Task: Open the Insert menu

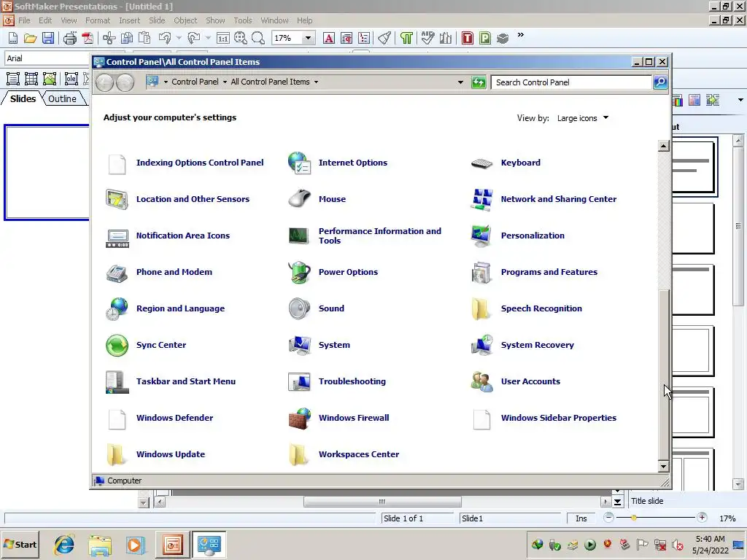Action: [x=130, y=20]
